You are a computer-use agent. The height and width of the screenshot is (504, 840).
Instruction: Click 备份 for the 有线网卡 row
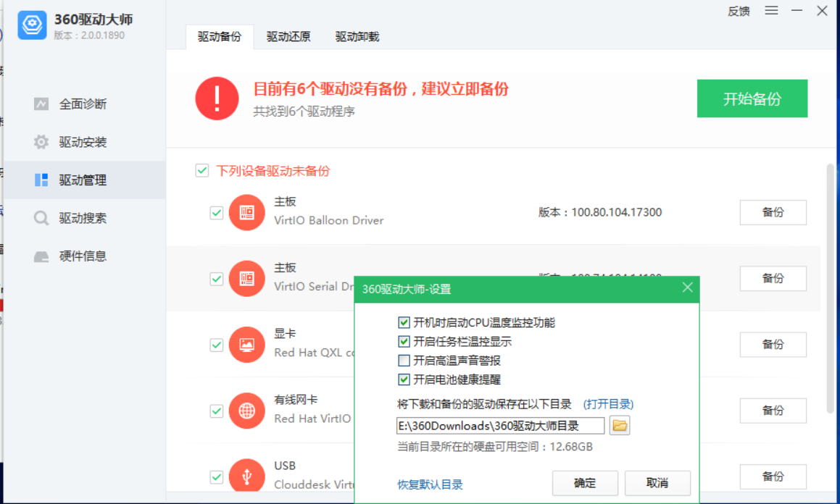[773, 411]
